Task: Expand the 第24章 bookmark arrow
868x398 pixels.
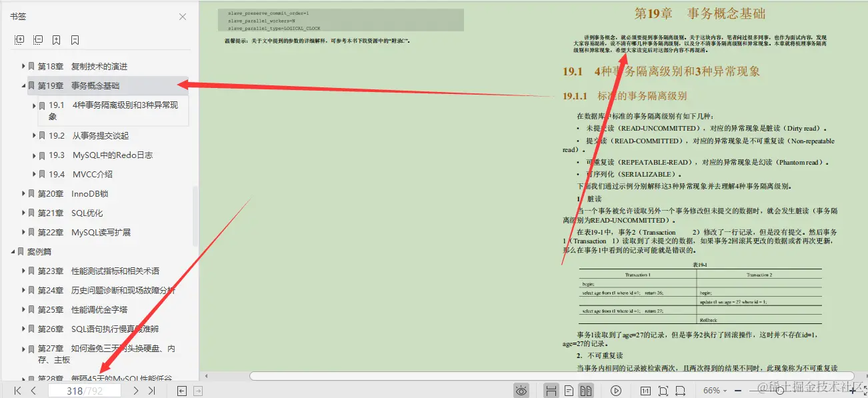Action: coord(23,290)
